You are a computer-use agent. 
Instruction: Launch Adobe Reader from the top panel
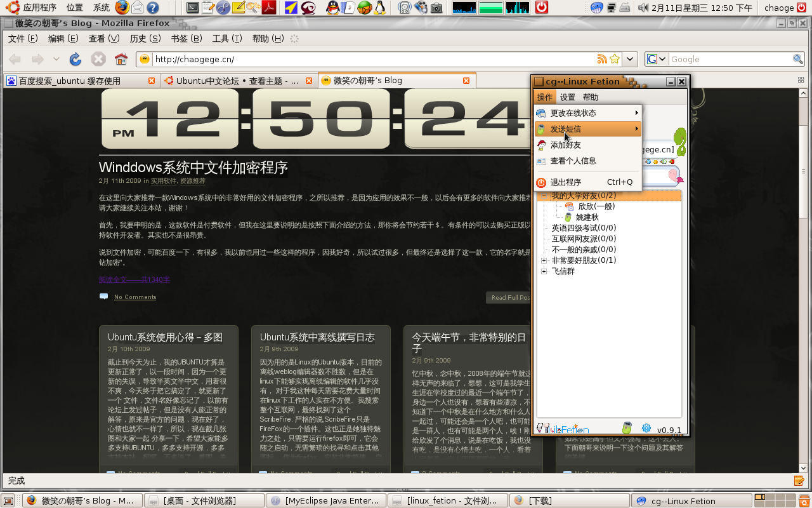[x=270, y=8]
